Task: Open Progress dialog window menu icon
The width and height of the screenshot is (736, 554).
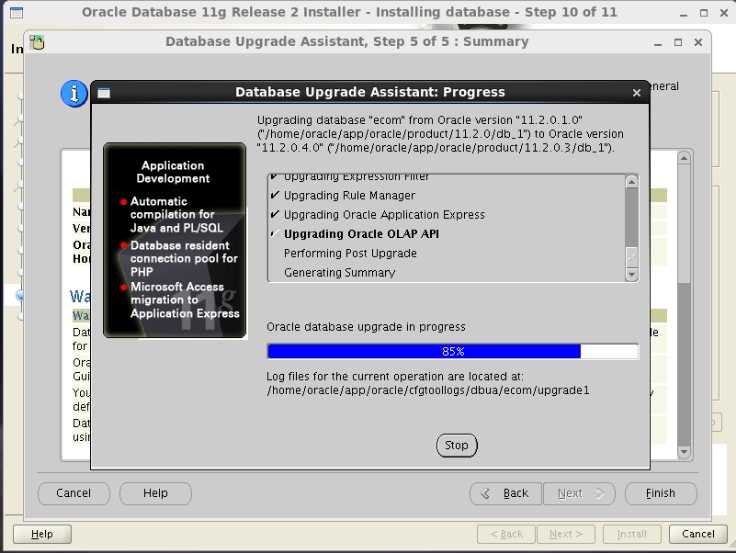Action: (x=104, y=93)
